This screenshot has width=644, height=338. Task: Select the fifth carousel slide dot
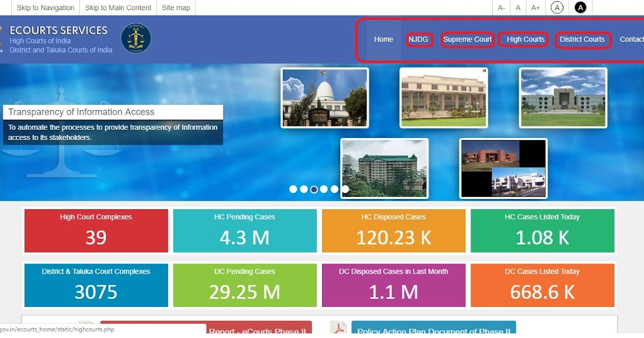[x=335, y=189]
